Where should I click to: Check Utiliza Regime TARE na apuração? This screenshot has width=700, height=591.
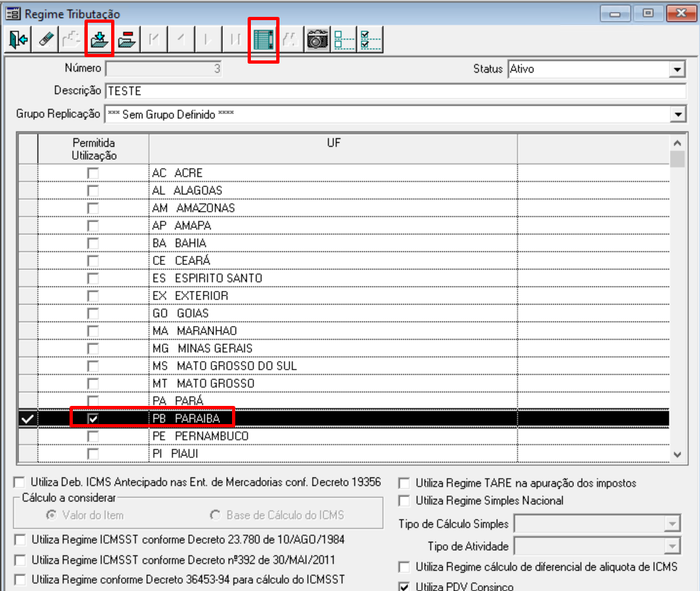(x=404, y=483)
